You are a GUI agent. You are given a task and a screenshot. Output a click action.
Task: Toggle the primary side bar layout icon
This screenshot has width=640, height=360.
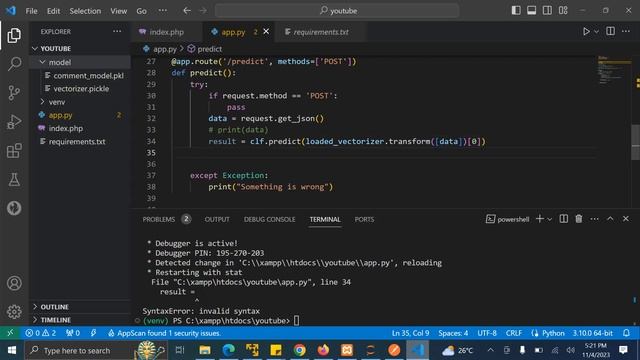(516, 11)
